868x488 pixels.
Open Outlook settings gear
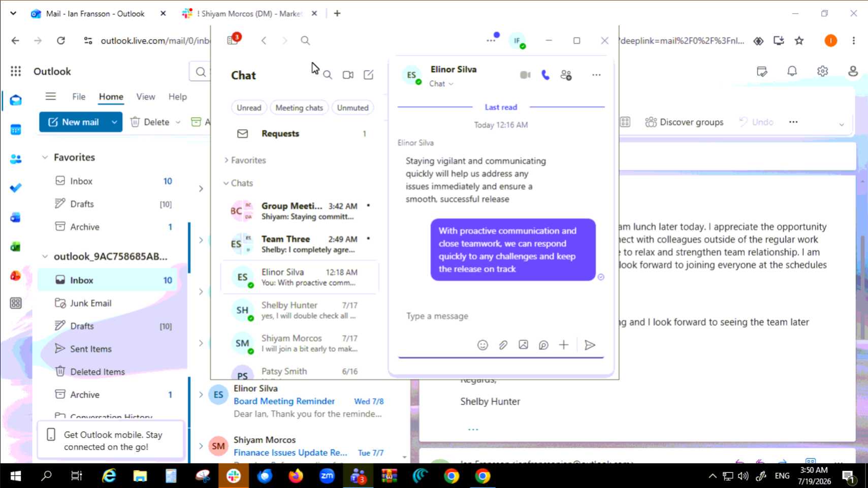coord(822,71)
